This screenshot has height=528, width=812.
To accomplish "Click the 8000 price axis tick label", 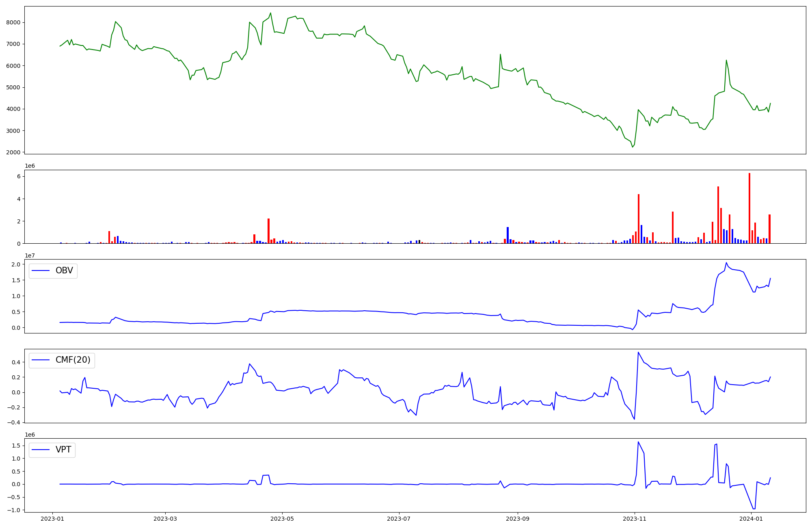I will [13, 22].
